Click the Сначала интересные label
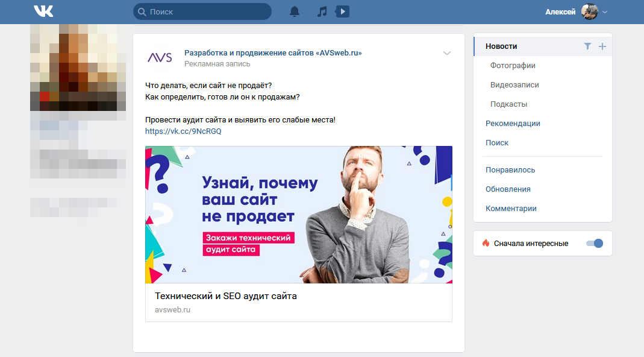The width and height of the screenshot is (644, 357). click(531, 244)
